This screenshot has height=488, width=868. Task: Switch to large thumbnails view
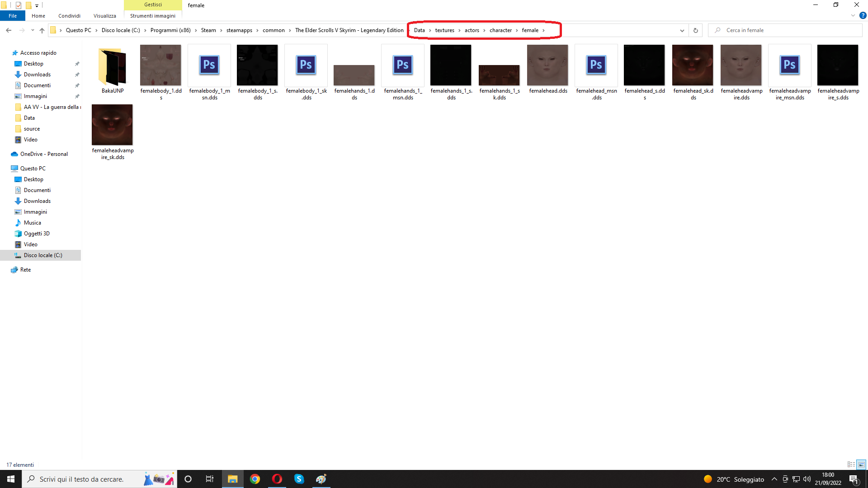861,465
